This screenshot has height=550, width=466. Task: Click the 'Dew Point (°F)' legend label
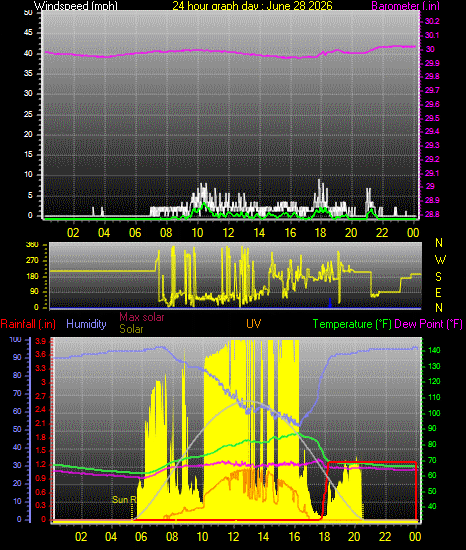[428, 324]
